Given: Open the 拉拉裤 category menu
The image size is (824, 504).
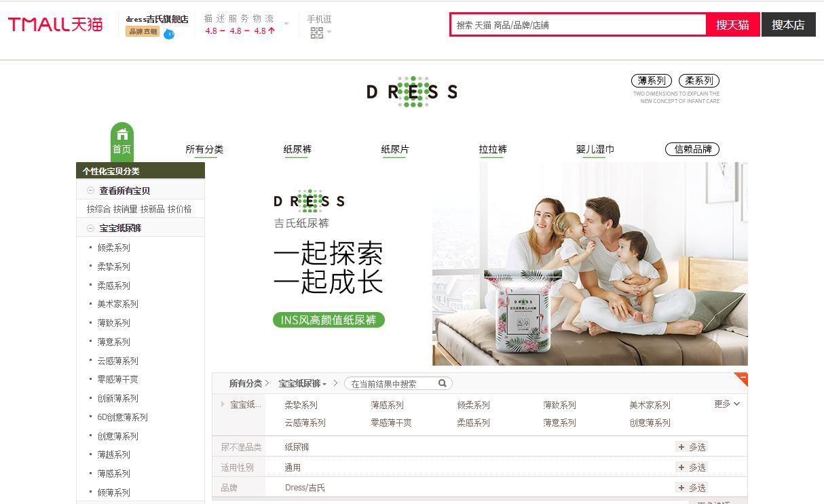Looking at the screenshot, I should pyautogui.click(x=493, y=149).
